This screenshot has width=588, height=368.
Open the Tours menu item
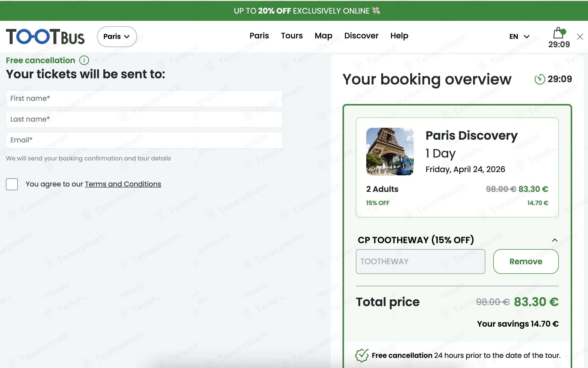pos(292,36)
